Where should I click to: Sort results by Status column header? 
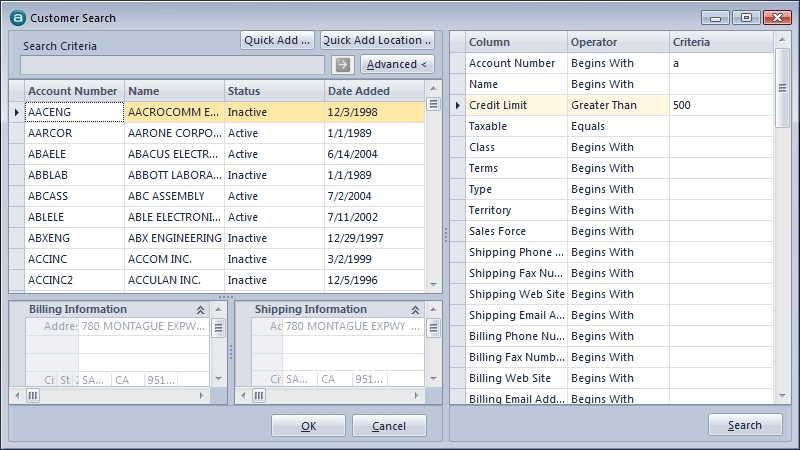click(x=274, y=91)
